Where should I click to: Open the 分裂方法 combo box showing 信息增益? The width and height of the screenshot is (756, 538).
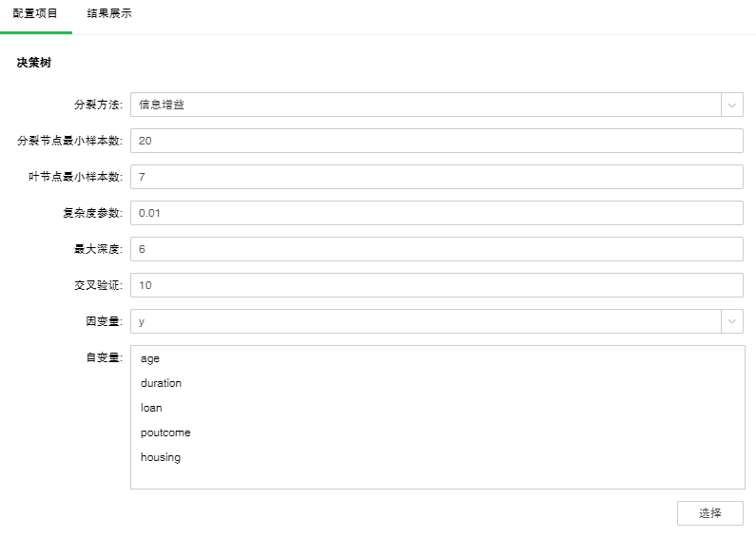pos(425,105)
